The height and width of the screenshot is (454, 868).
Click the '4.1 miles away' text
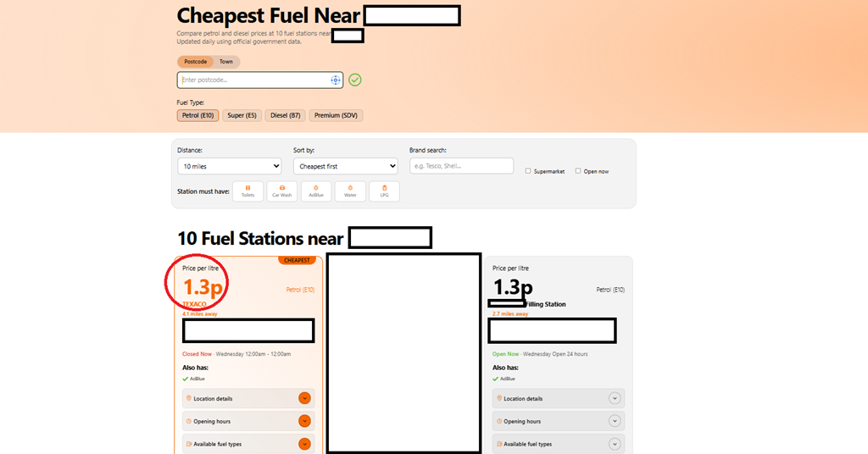tap(200, 314)
